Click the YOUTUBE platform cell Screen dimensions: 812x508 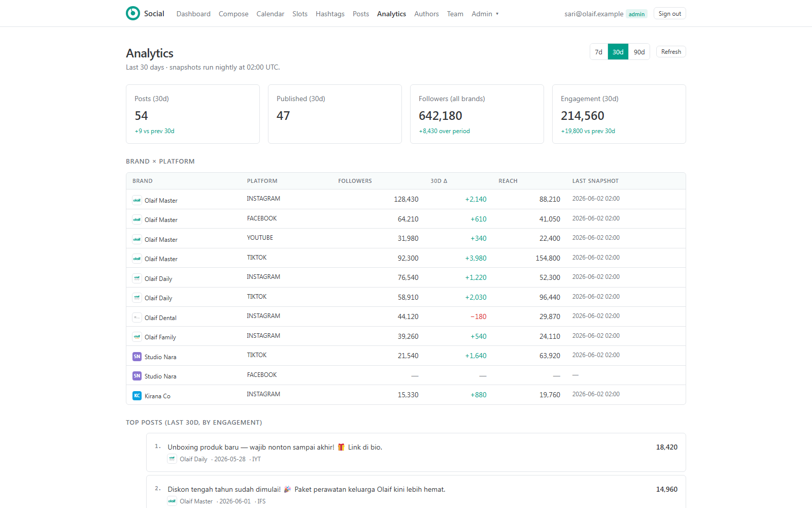[x=260, y=238]
